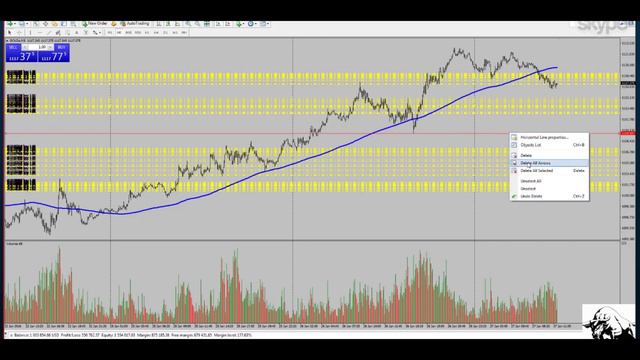This screenshot has height=360, width=640.
Task: Select the Vertical Line drawing tool
Action: pos(31,32)
